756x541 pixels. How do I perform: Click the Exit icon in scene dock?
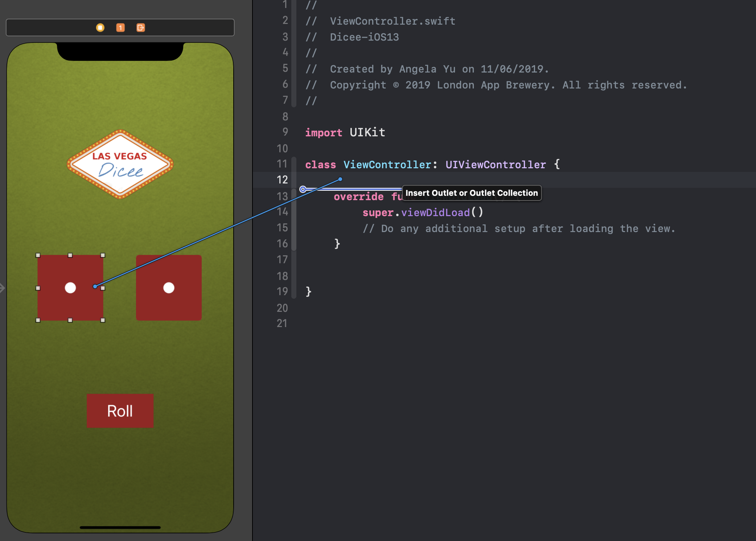click(141, 28)
